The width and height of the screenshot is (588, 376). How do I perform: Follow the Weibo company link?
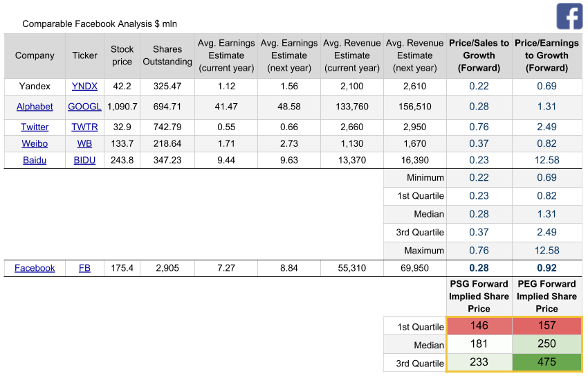coord(35,143)
